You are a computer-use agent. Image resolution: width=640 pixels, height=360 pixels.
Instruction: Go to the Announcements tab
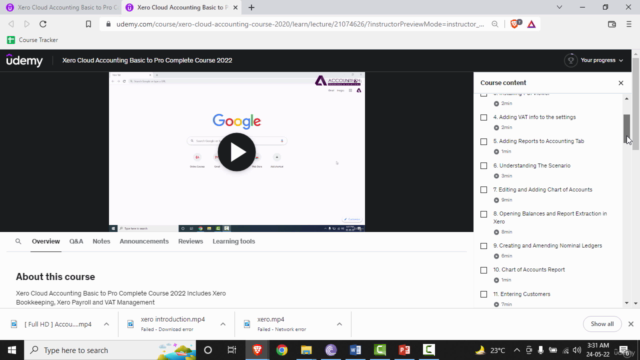tap(144, 241)
